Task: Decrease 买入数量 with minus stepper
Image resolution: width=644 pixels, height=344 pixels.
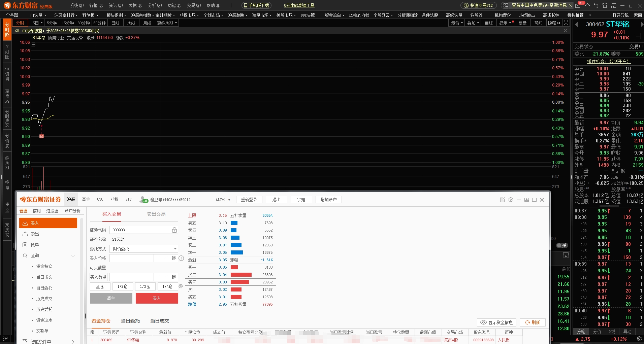Action: click(158, 277)
